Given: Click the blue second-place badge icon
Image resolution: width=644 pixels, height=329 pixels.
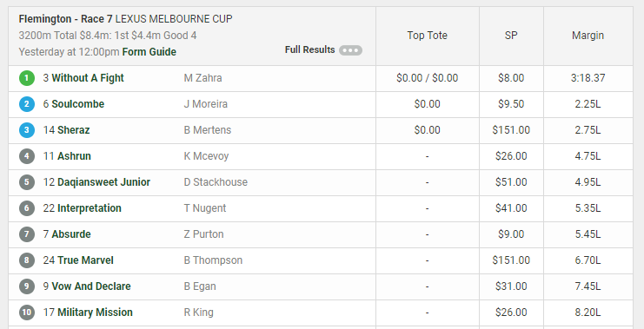Looking at the screenshot, I should pyautogui.click(x=27, y=104).
